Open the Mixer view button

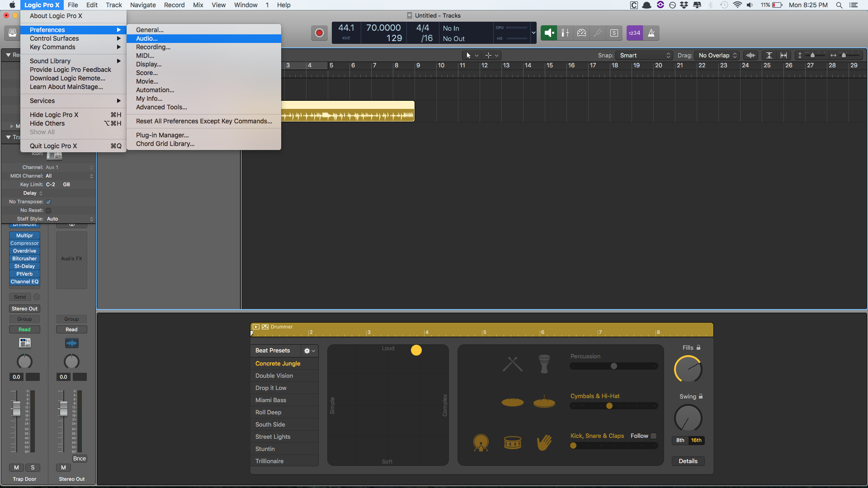click(565, 33)
